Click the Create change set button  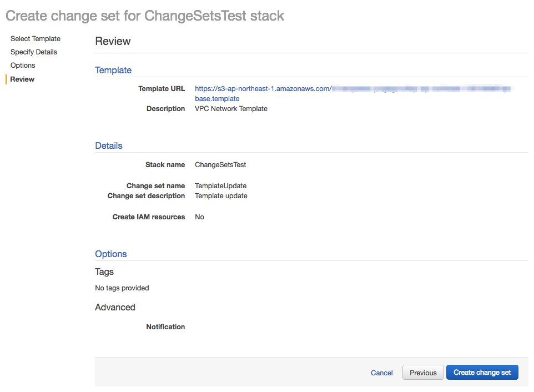(x=482, y=372)
